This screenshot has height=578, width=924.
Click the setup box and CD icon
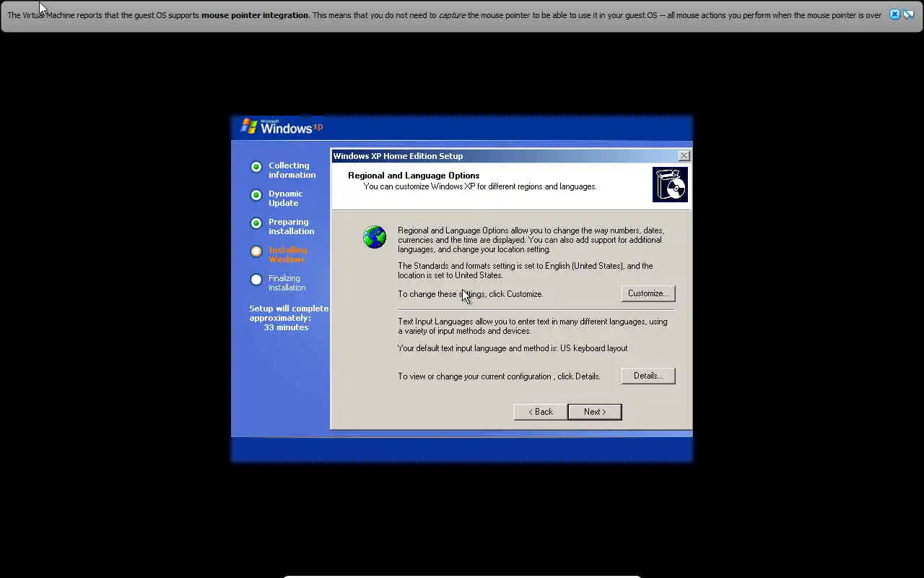coord(670,184)
